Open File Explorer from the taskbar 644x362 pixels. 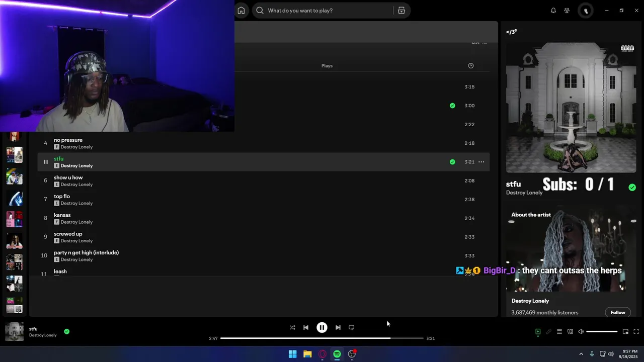point(307,354)
